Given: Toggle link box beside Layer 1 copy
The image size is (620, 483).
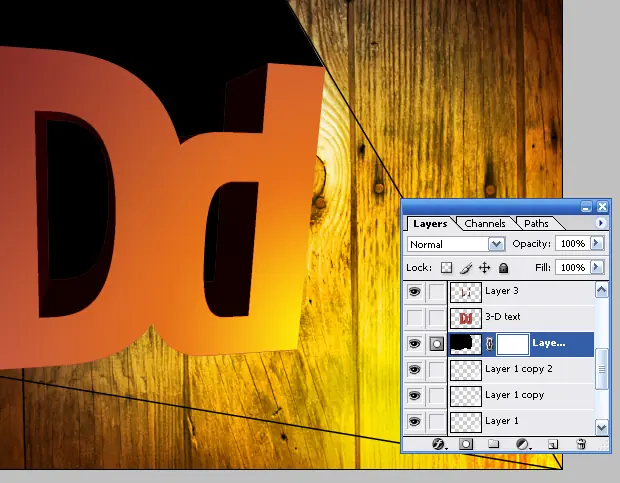Looking at the screenshot, I should click(437, 395).
